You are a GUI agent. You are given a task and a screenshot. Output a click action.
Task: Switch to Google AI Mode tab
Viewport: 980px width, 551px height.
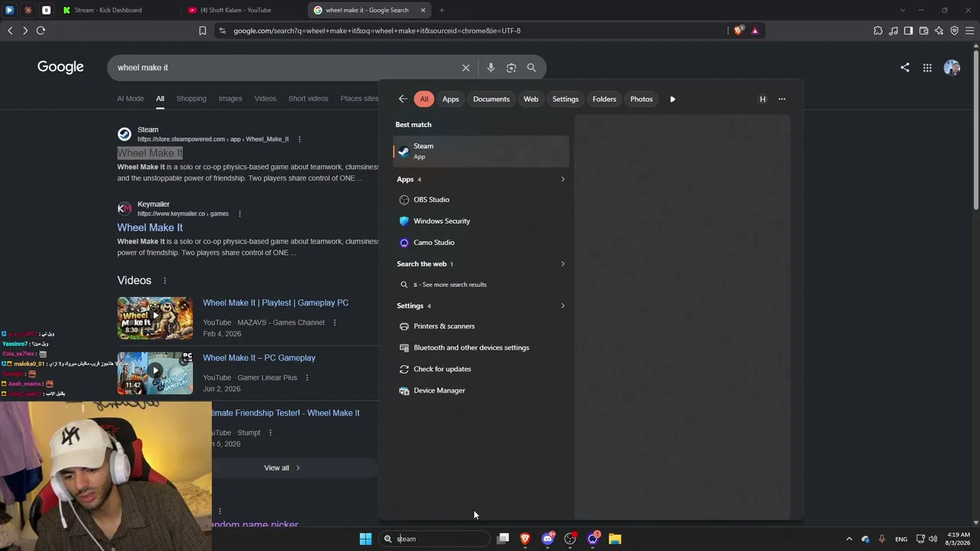(x=130, y=99)
